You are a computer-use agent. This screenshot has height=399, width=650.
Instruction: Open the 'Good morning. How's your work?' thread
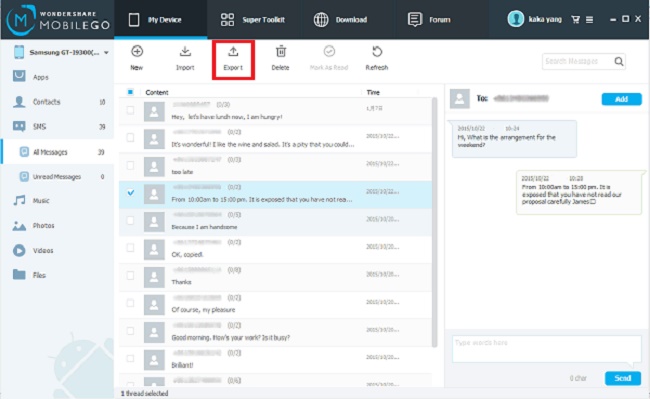275,333
